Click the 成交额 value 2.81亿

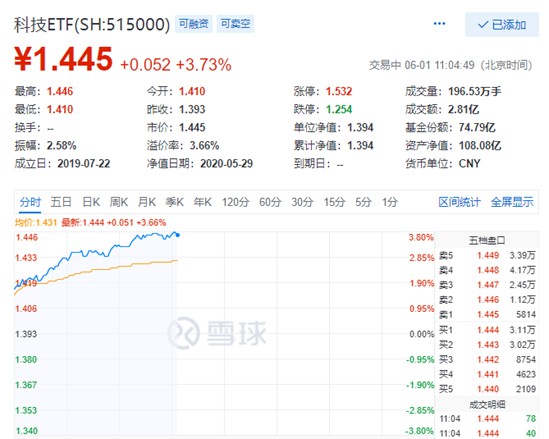click(x=463, y=109)
